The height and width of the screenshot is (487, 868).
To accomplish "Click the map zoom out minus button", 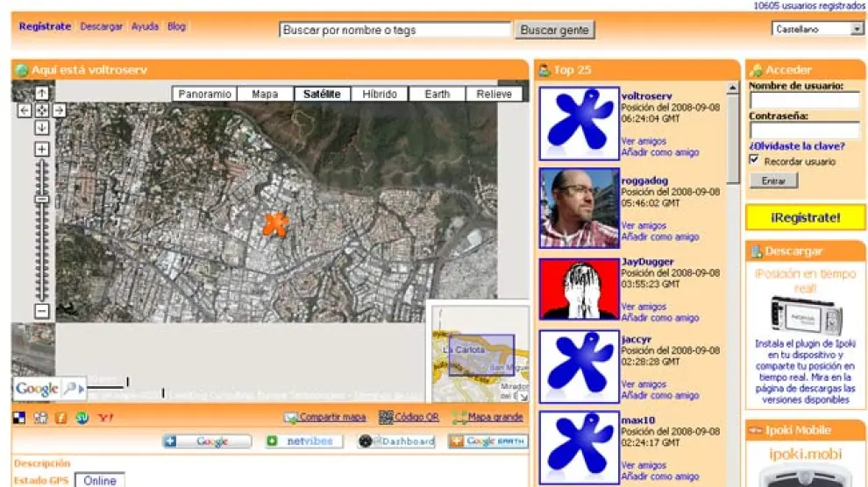I will point(42,311).
